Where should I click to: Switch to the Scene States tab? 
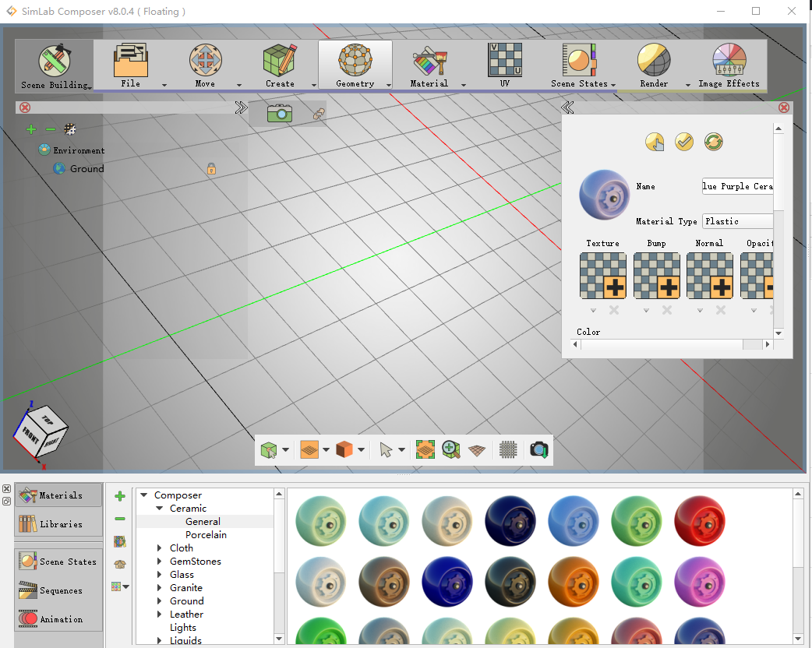click(x=58, y=562)
